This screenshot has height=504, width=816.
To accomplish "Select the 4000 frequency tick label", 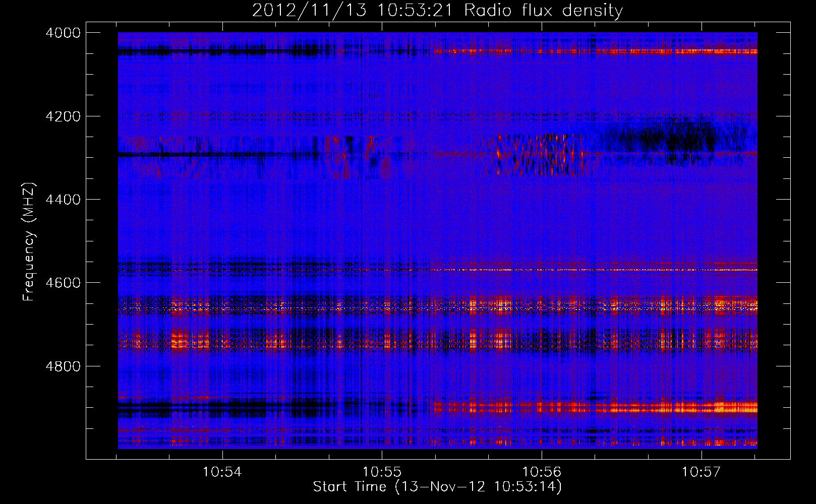I will pyautogui.click(x=63, y=33).
